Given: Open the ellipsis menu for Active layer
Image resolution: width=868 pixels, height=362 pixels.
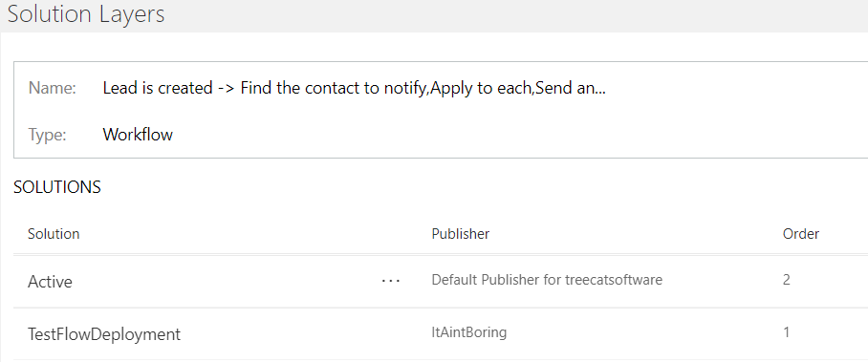Looking at the screenshot, I should 391,281.
